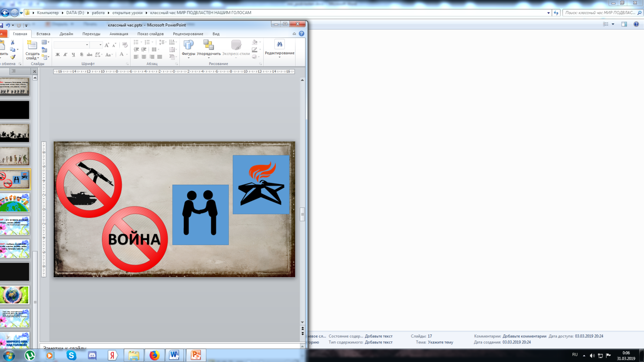Switch to the Показ слайдов tab
644x362 pixels.
150,34
